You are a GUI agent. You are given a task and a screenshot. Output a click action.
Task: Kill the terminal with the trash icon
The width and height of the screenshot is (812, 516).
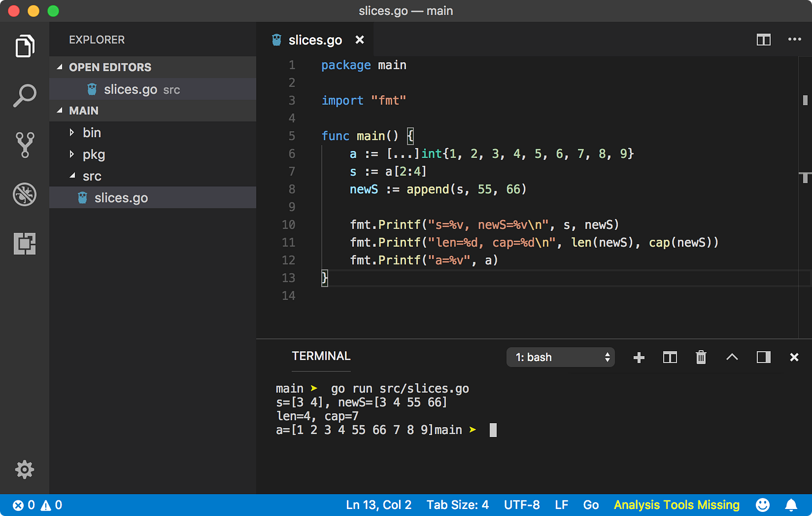[701, 357]
